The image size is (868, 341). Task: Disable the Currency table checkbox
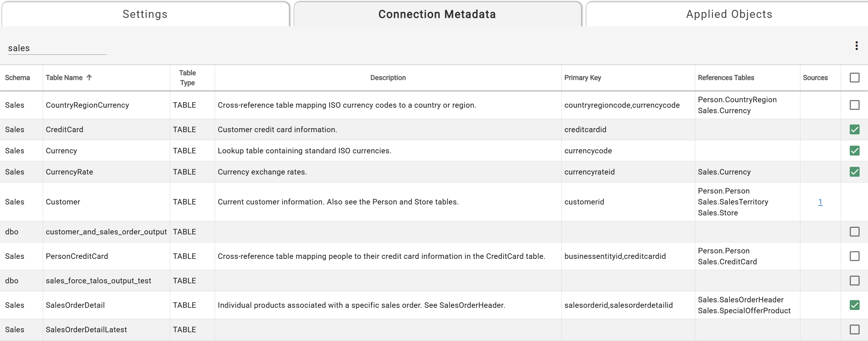tap(854, 150)
